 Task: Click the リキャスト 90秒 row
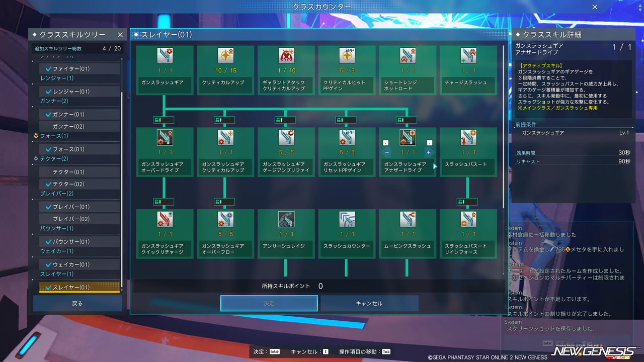573,161
